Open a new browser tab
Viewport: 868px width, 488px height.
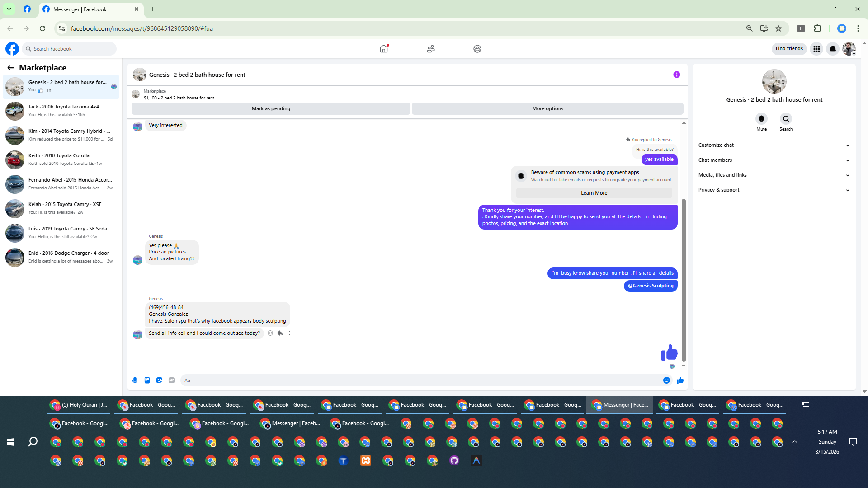(x=153, y=9)
